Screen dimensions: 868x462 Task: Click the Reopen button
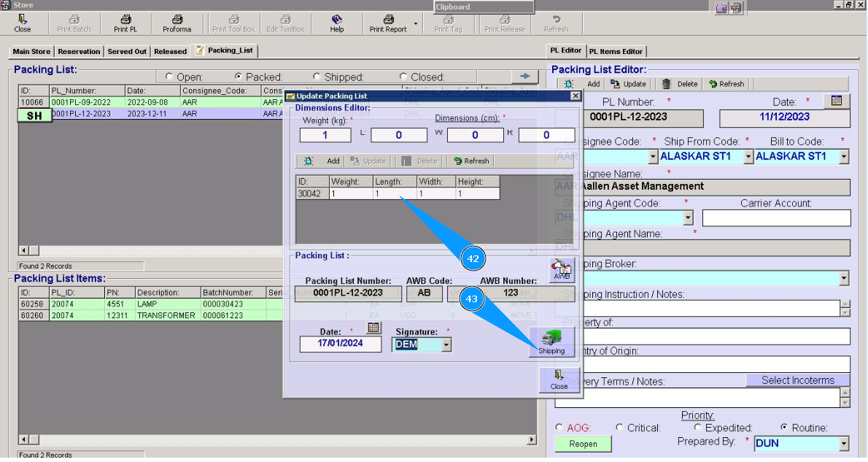coord(584,444)
